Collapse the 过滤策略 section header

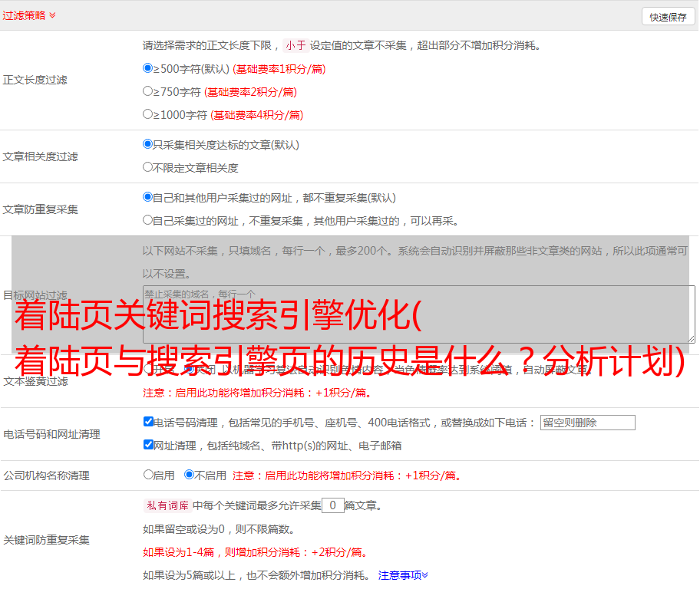29,15
